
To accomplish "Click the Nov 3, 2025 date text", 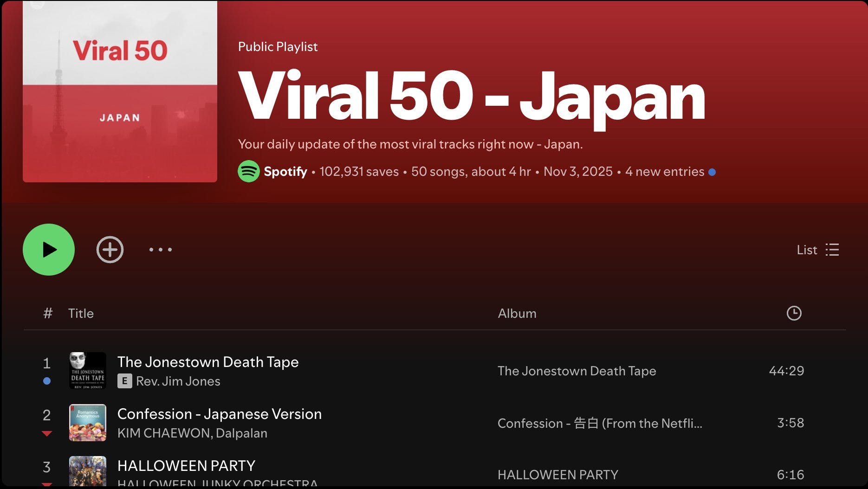I will [x=578, y=172].
